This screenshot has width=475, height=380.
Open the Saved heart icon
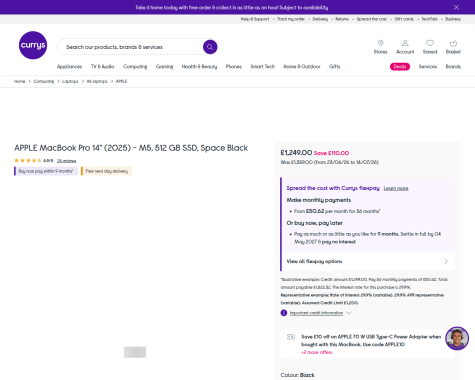pos(430,47)
